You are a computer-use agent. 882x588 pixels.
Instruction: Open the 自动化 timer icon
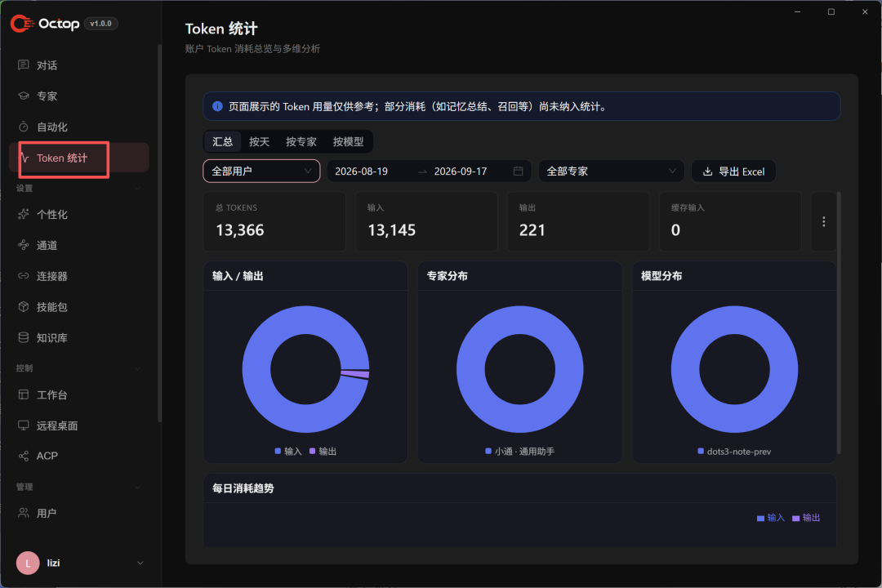23,127
